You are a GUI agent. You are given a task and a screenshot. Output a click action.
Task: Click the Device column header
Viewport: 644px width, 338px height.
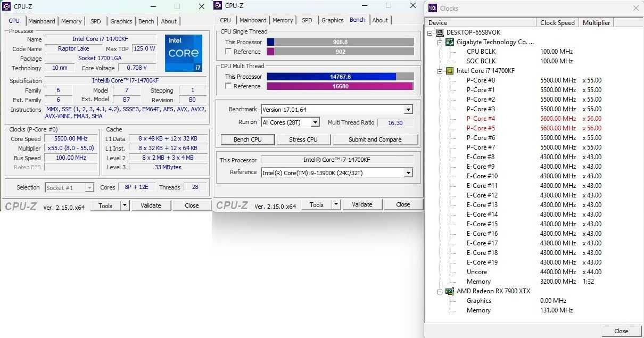(x=481, y=22)
